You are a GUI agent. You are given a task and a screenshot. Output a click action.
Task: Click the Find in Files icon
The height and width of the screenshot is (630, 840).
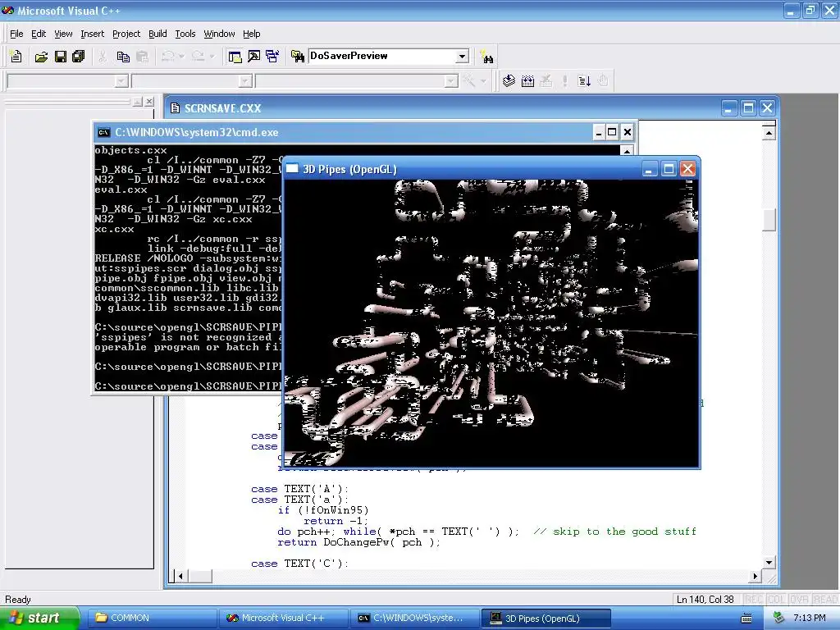[x=297, y=57]
